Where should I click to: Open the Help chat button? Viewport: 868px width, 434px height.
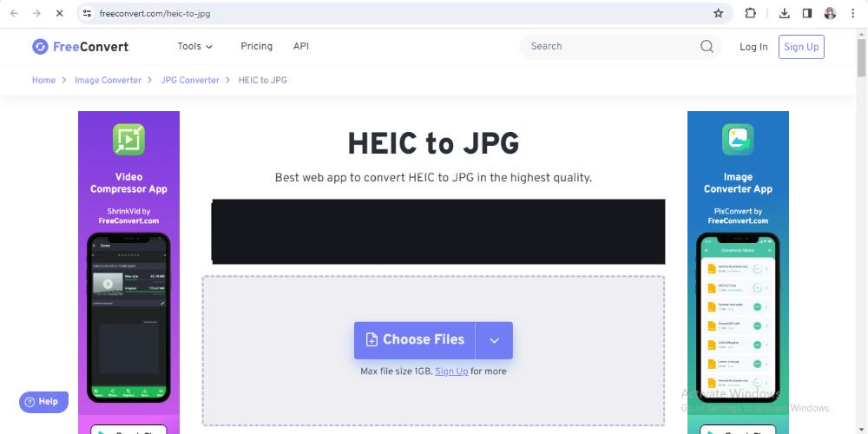[43, 402]
